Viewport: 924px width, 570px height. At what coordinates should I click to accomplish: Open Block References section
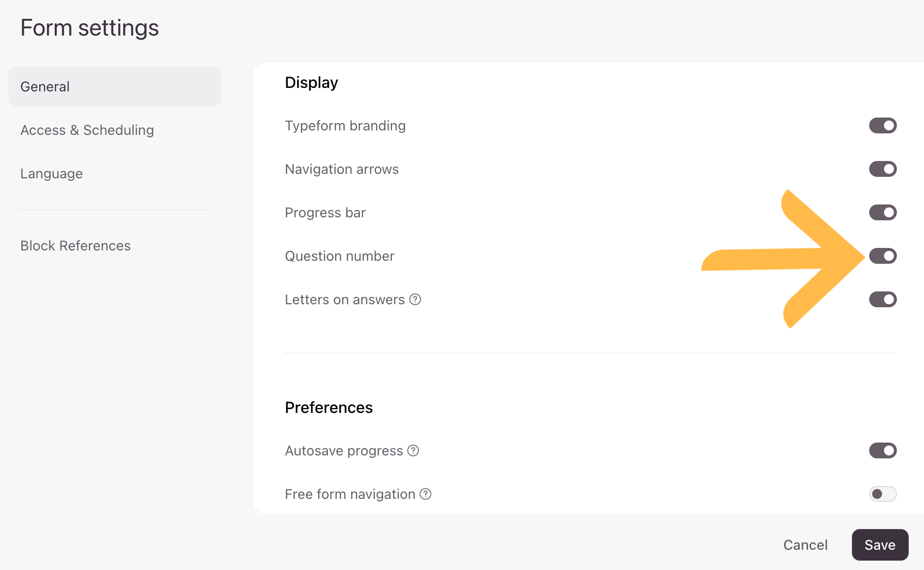pyautogui.click(x=76, y=245)
